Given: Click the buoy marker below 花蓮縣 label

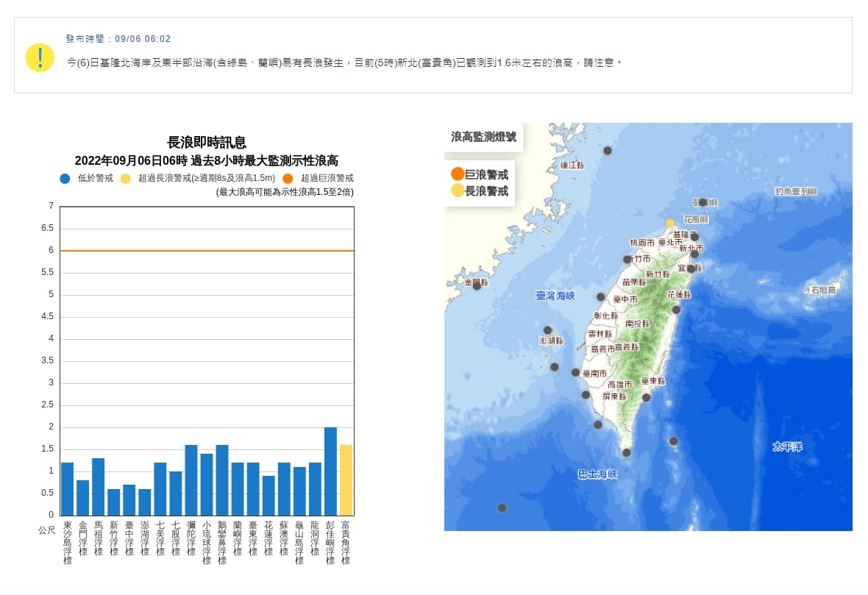Looking at the screenshot, I should click(x=676, y=310).
